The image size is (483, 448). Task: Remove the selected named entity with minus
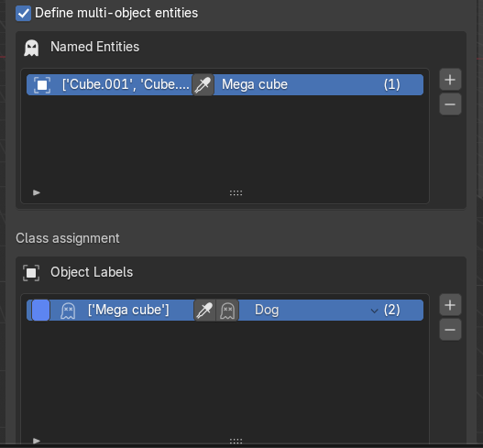tap(450, 104)
